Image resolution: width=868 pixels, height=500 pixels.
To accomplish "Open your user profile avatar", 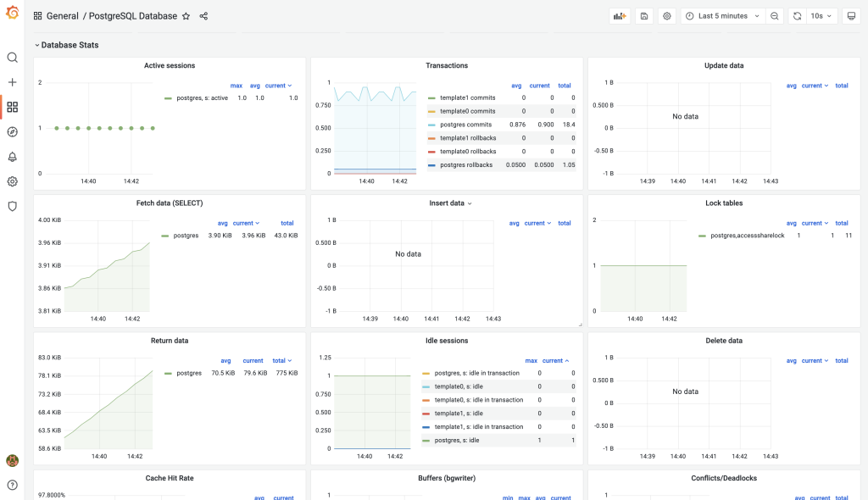I will point(12,460).
